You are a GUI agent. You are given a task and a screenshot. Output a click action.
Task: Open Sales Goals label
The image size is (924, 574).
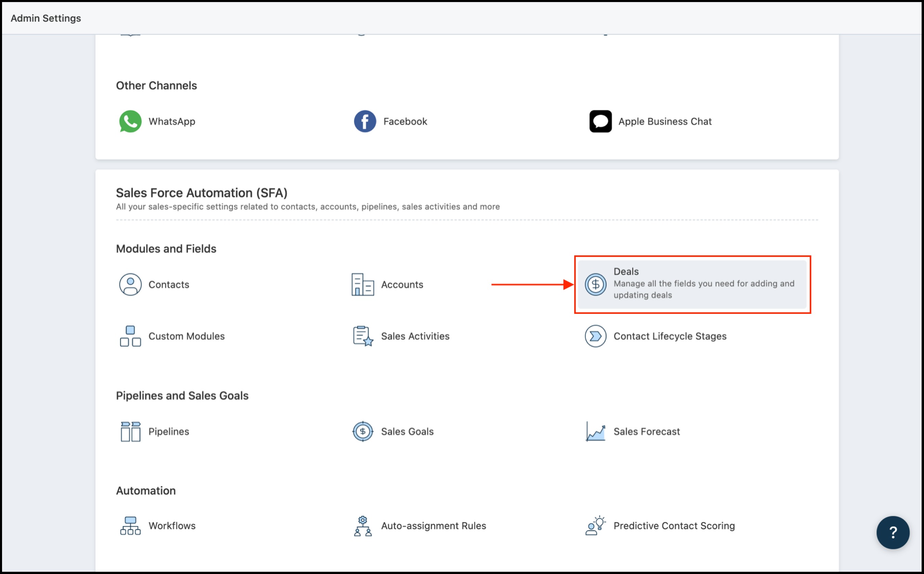click(x=407, y=432)
